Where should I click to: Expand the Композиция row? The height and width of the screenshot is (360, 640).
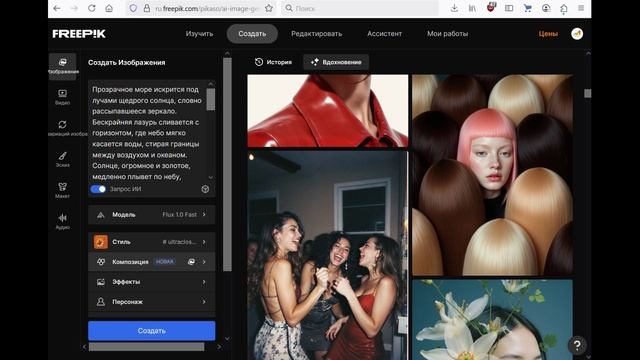(151, 262)
